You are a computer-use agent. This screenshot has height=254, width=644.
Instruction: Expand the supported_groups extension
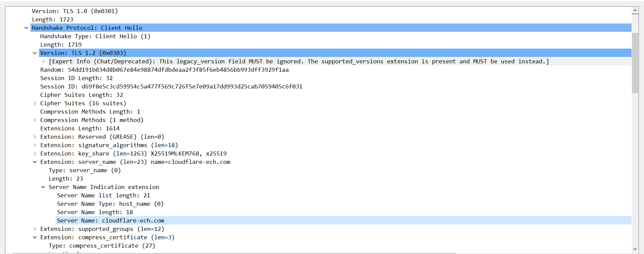35,229
